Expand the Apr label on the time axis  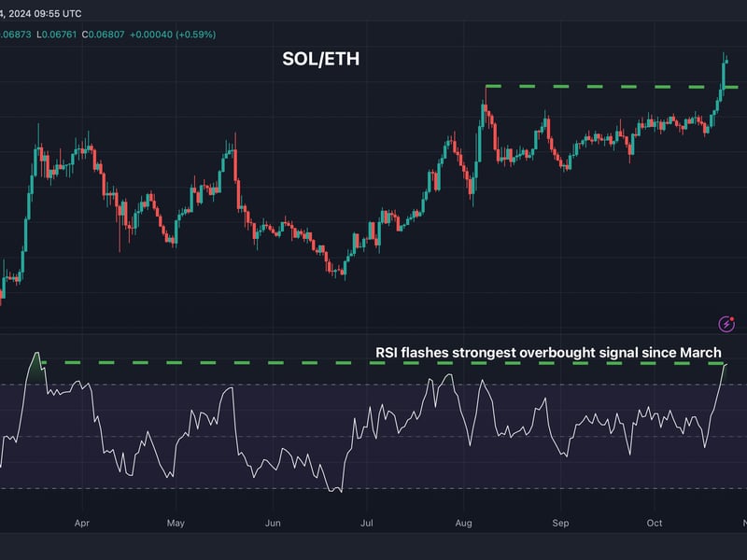81,524
